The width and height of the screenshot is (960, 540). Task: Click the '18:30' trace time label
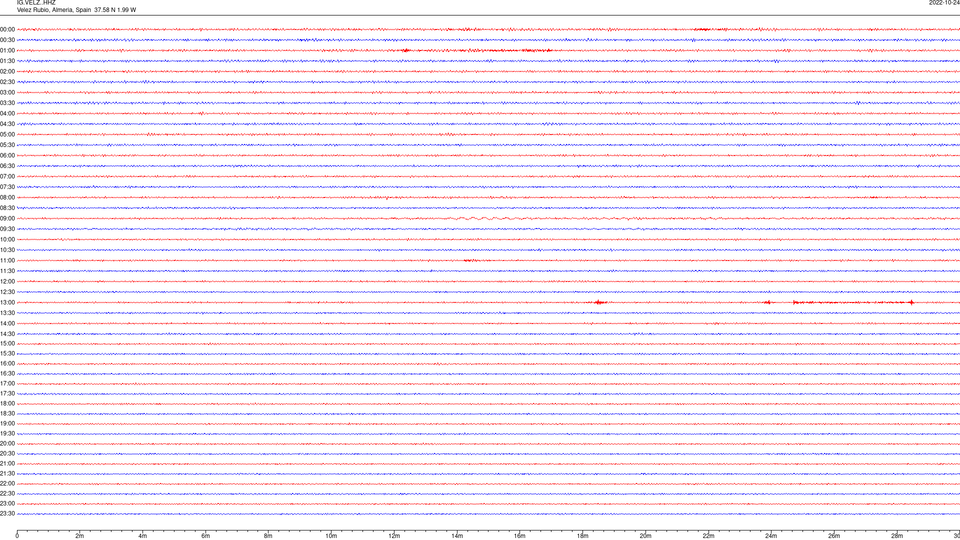(7, 414)
